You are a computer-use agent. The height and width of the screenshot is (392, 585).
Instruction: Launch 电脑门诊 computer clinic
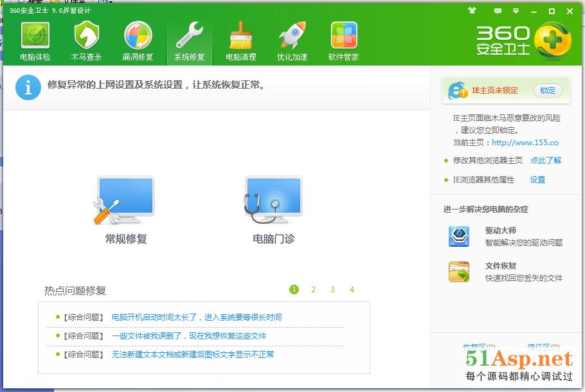(x=273, y=210)
